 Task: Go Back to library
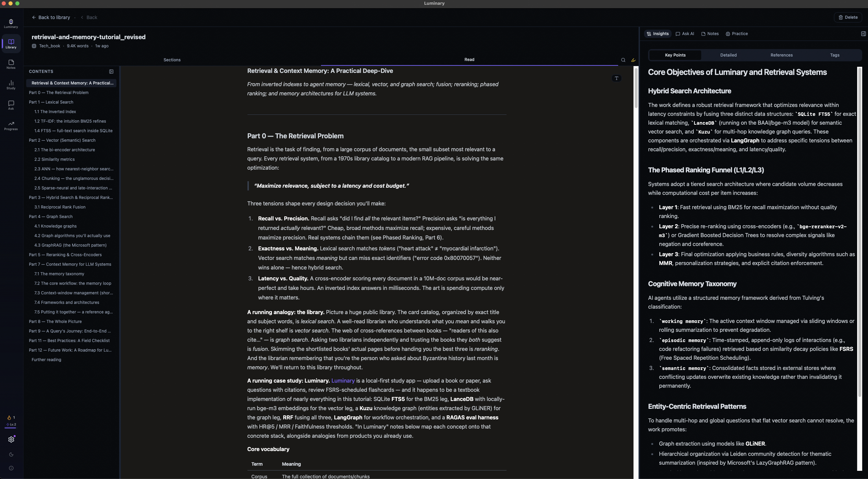(x=51, y=17)
